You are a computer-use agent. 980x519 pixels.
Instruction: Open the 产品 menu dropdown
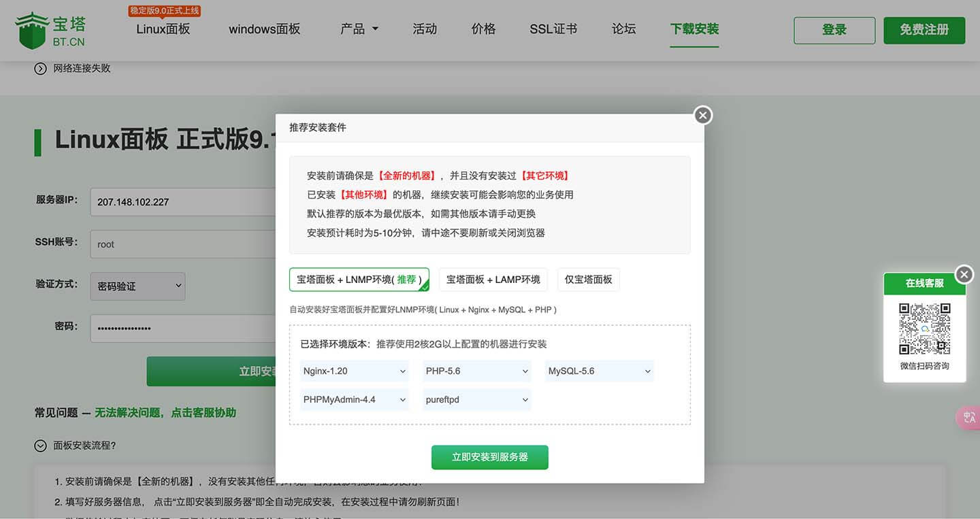[x=359, y=29]
